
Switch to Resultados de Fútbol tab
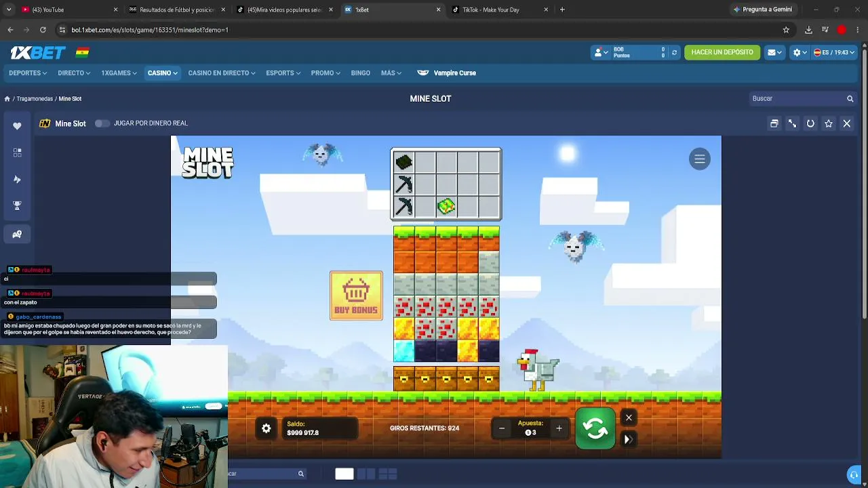coord(176,9)
